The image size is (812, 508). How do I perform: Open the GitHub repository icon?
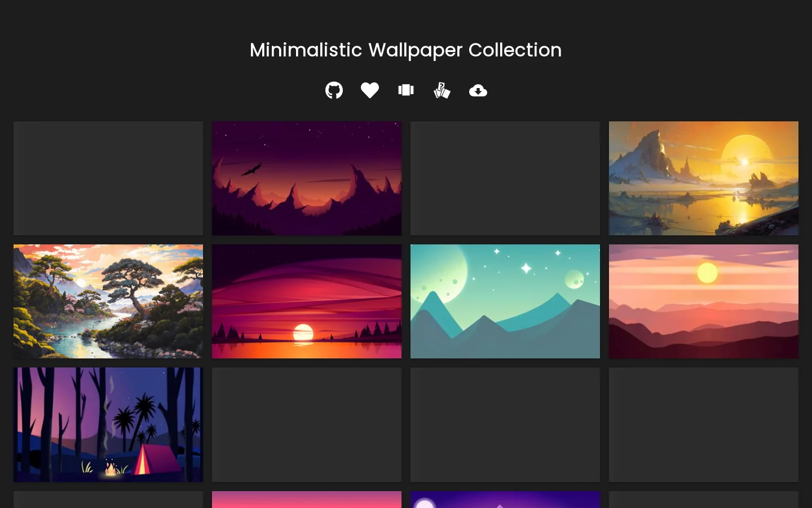click(x=334, y=90)
